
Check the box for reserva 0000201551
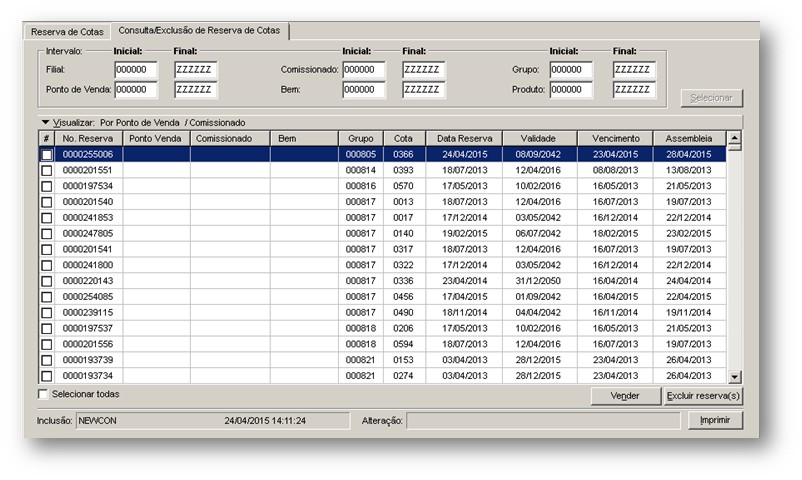(47, 170)
